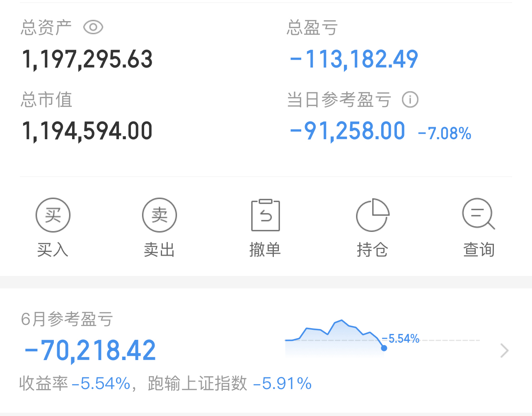Image resolution: width=532 pixels, height=416 pixels.
Task: Open the 持仓 pie chart icon
Action: coord(372,215)
